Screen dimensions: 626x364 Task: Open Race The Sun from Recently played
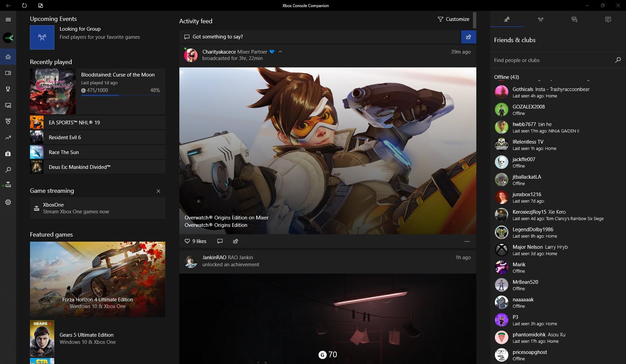point(98,152)
